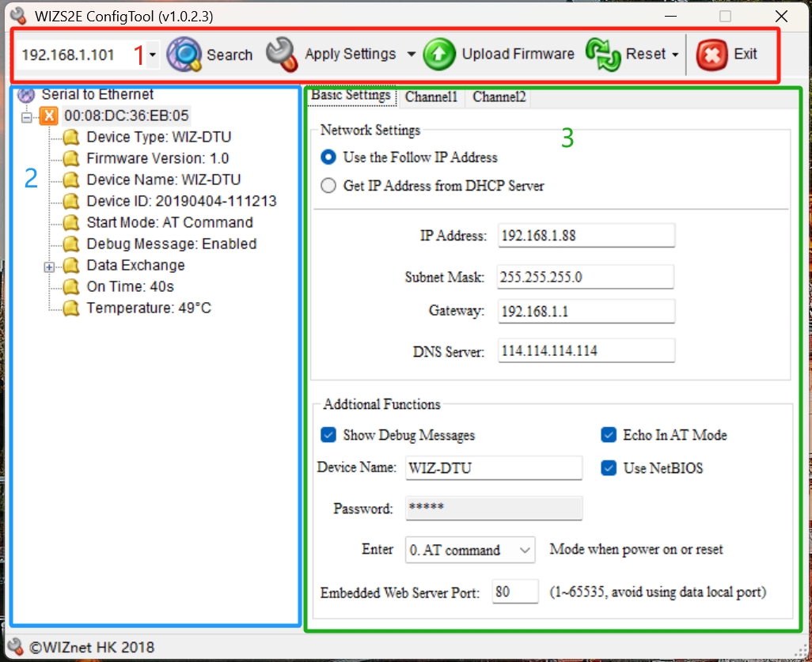This screenshot has height=662, width=812.
Task: Select the Firmware Version: 1.0 tree item
Action: [x=157, y=159]
